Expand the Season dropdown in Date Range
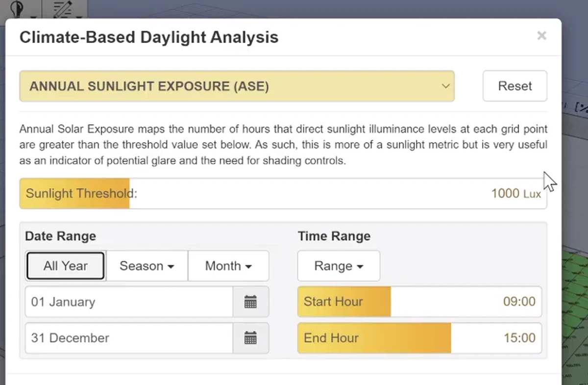Screen dimensions: 588x385 146,266
